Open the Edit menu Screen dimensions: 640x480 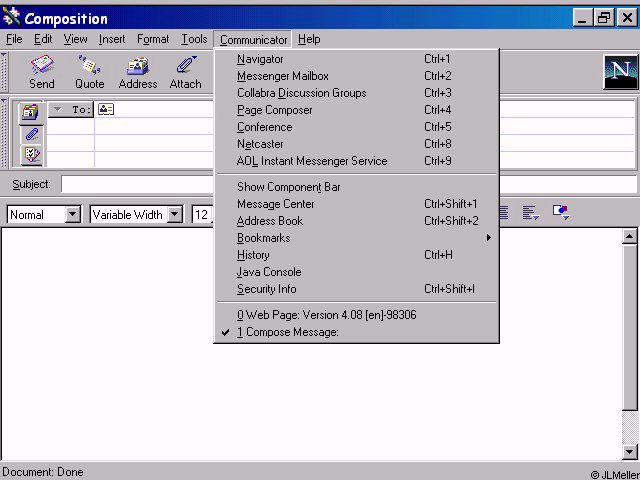pyautogui.click(x=43, y=39)
